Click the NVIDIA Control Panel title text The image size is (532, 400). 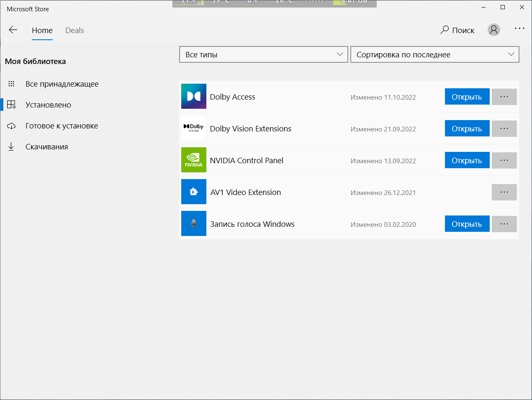click(x=247, y=160)
